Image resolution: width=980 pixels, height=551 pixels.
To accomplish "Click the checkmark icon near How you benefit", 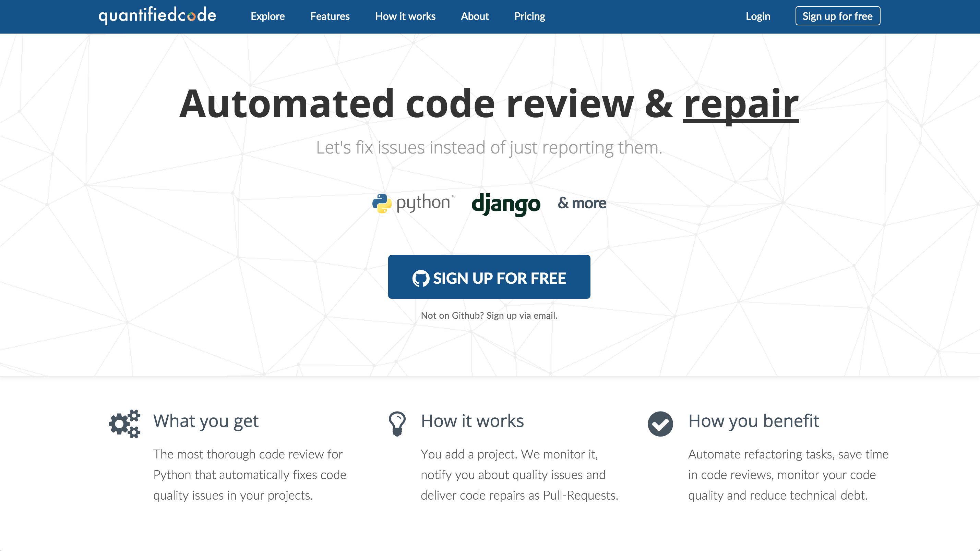I will pyautogui.click(x=660, y=423).
